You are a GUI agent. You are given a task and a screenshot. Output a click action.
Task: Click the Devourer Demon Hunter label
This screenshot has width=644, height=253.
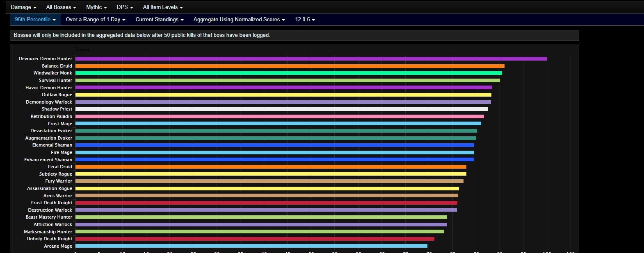coord(45,59)
